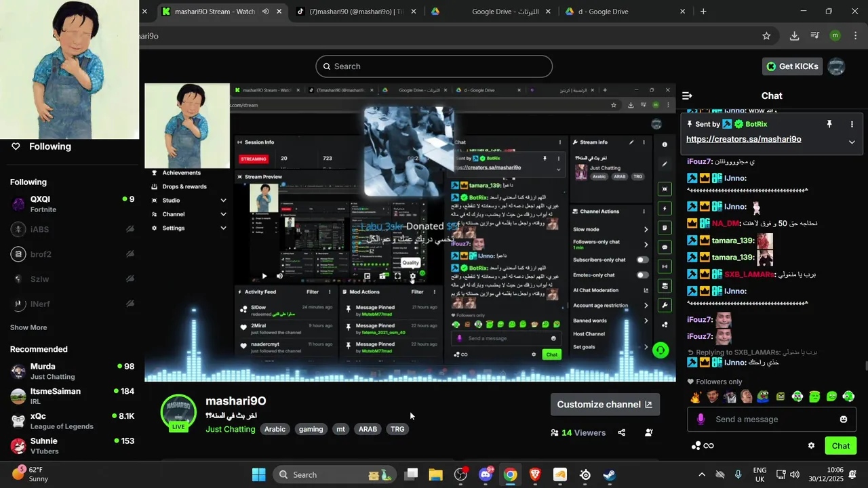Select the TRG tag

point(397,429)
